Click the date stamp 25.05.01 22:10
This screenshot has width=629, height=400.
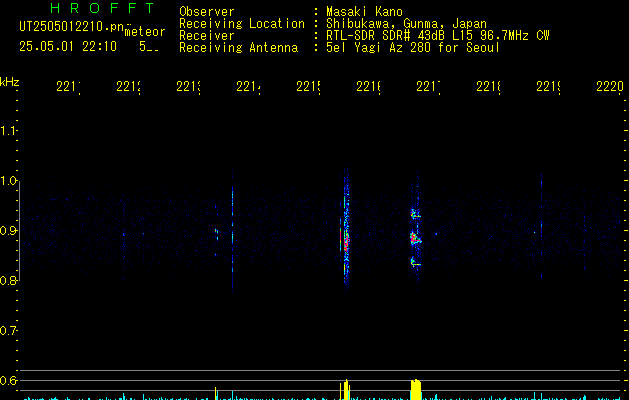68,47
